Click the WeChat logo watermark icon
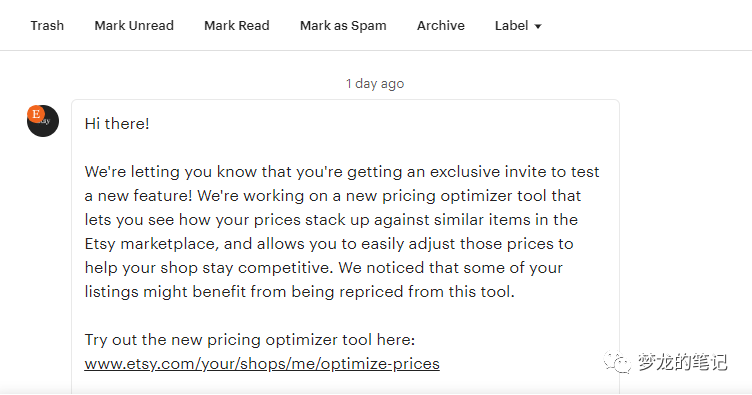The width and height of the screenshot is (752, 395). 617,362
